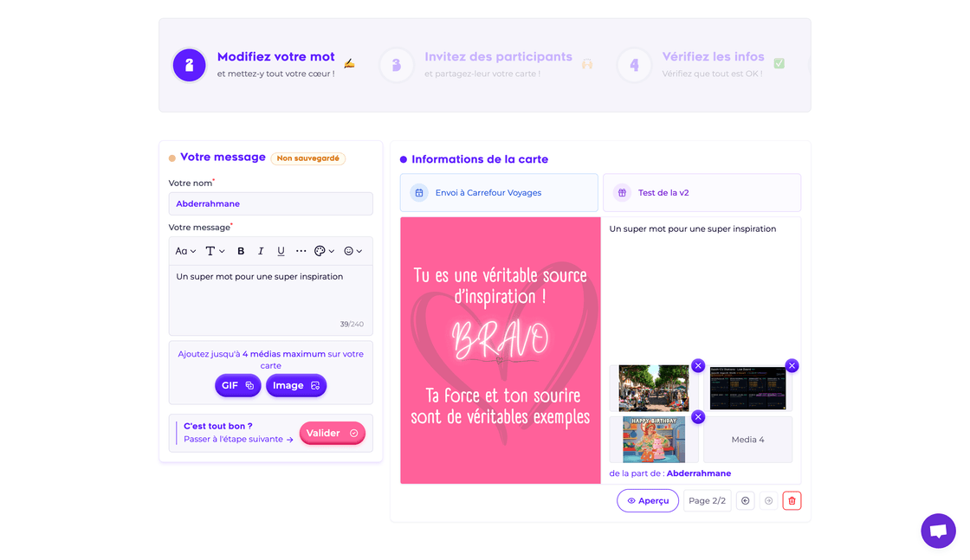Remove Media 3 via its blue X badge
Image resolution: width=970 pixels, height=560 pixels.
click(x=698, y=416)
